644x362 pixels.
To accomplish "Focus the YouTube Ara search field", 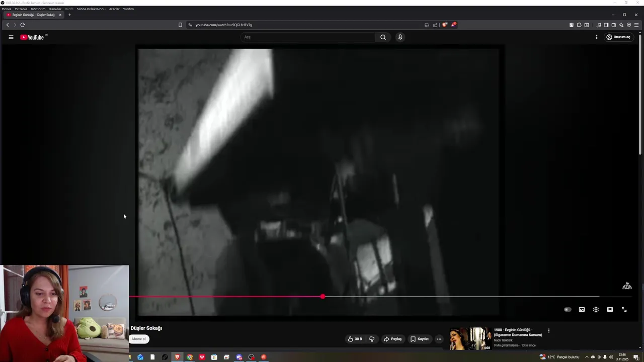I will pos(307,37).
